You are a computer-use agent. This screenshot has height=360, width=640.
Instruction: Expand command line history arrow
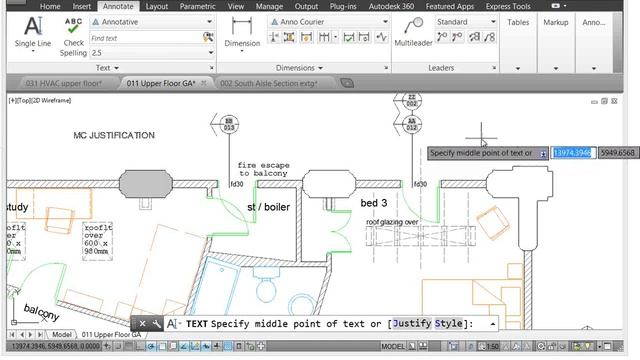tap(493, 324)
